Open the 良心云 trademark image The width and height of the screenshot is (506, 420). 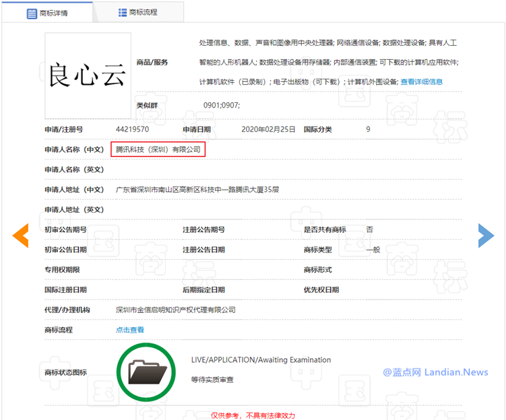[x=88, y=76]
